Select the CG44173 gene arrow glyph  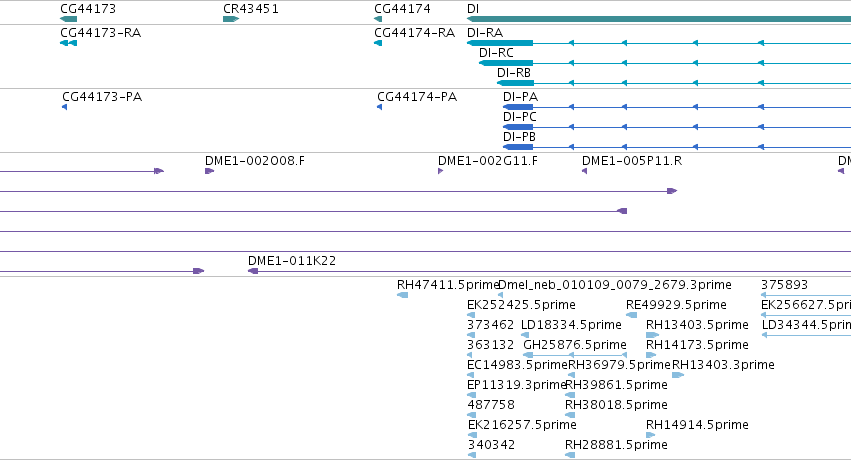click(x=68, y=19)
